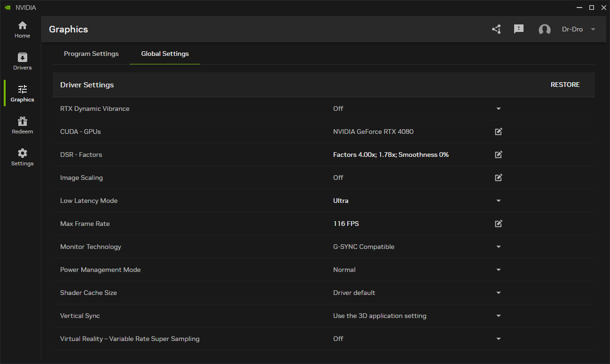Click the Ultra latency value
The height and width of the screenshot is (364, 610).
tap(341, 201)
